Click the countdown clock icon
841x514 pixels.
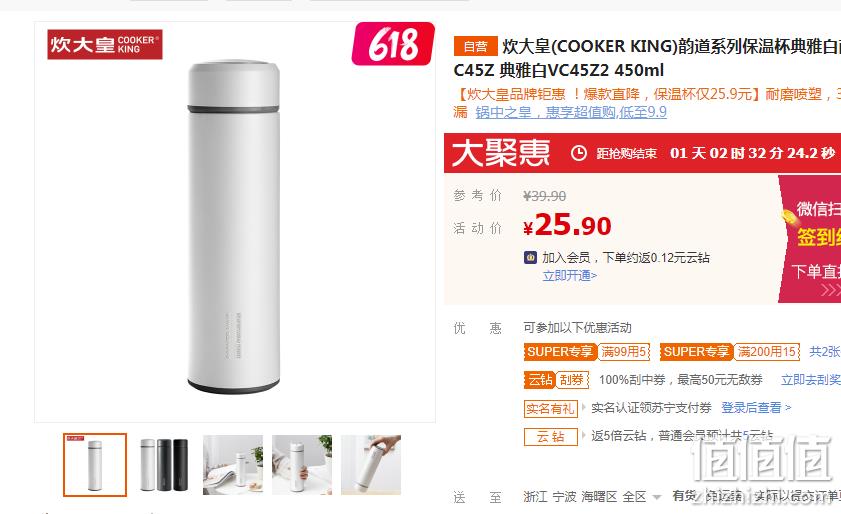pos(578,153)
